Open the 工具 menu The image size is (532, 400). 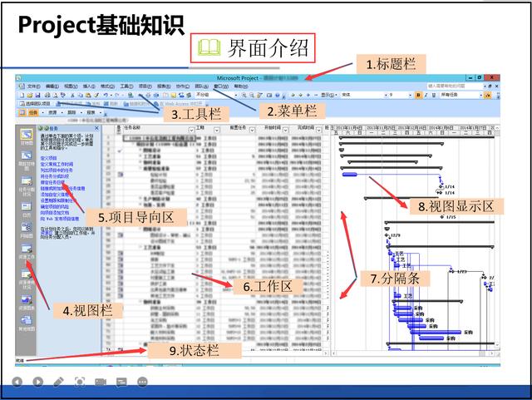(x=126, y=86)
